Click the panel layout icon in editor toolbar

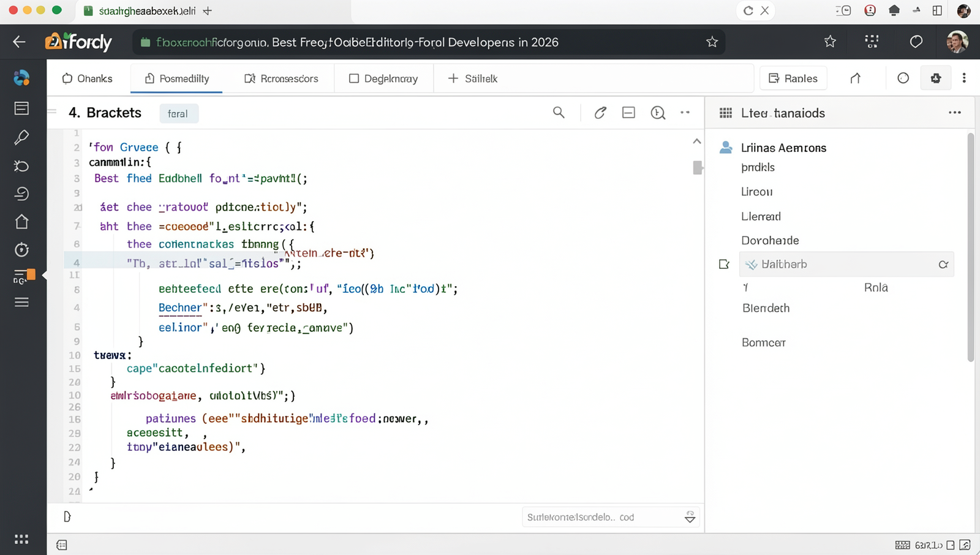coord(628,113)
